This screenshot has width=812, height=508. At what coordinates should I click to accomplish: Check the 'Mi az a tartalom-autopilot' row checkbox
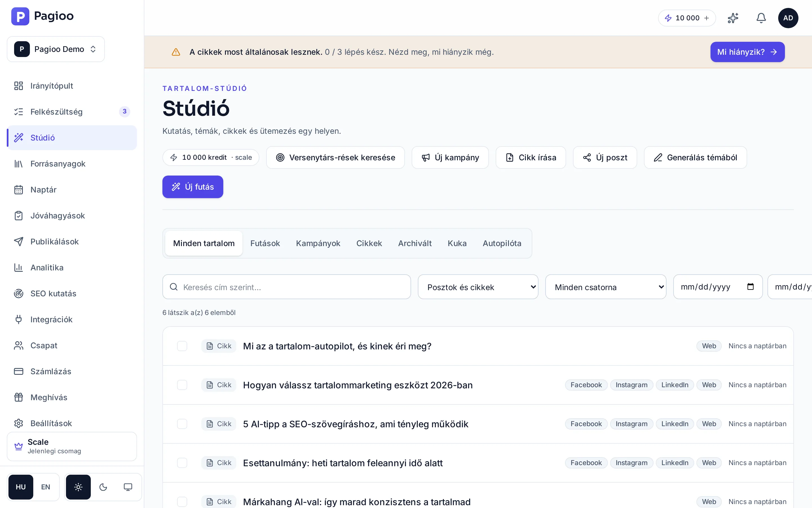pyautogui.click(x=182, y=346)
